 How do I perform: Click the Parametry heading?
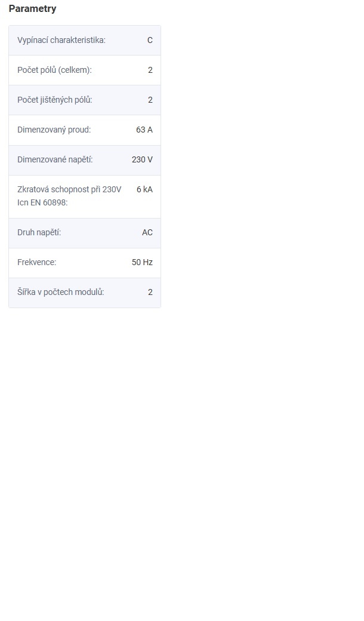click(32, 9)
